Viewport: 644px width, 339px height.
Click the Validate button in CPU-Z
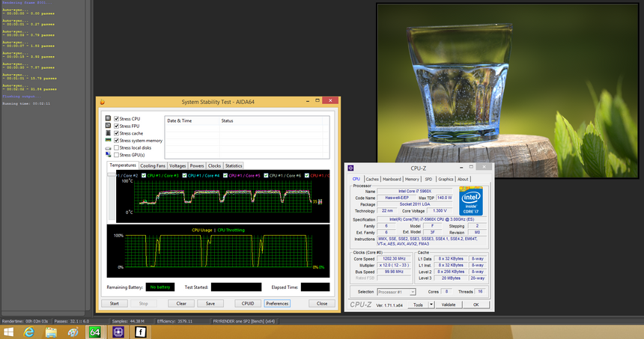pos(448,305)
